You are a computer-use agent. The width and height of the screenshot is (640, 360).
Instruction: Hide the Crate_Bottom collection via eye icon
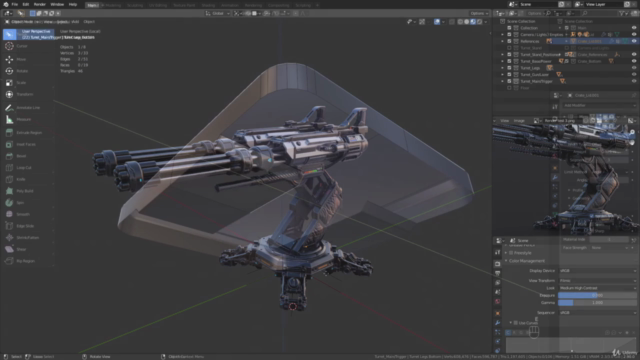(634, 61)
